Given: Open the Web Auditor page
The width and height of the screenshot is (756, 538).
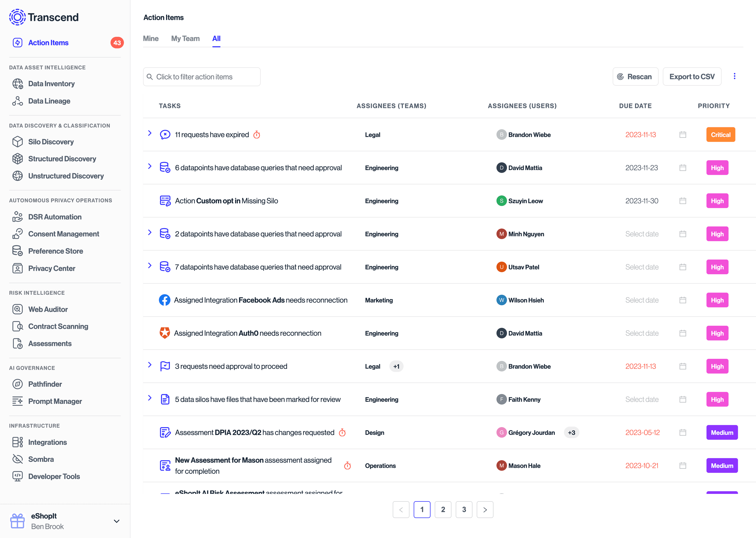Looking at the screenshot, I should (48, 309).
